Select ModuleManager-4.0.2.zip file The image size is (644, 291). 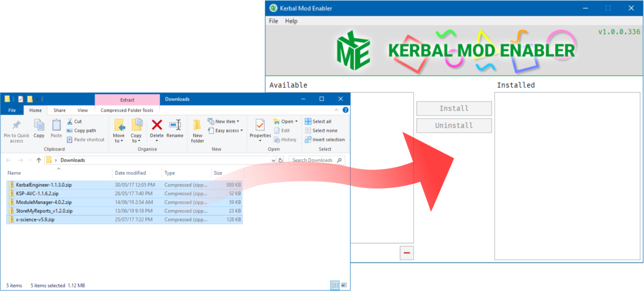(x=124, y=202)
